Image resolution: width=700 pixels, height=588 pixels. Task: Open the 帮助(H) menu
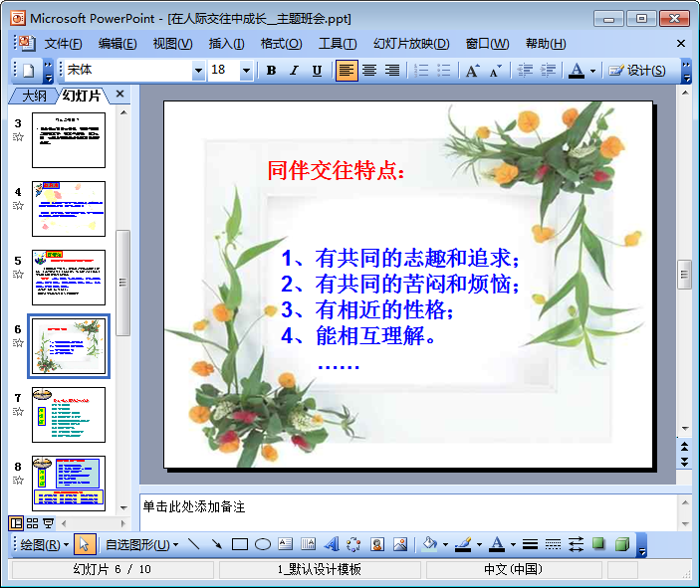point(546,44)
